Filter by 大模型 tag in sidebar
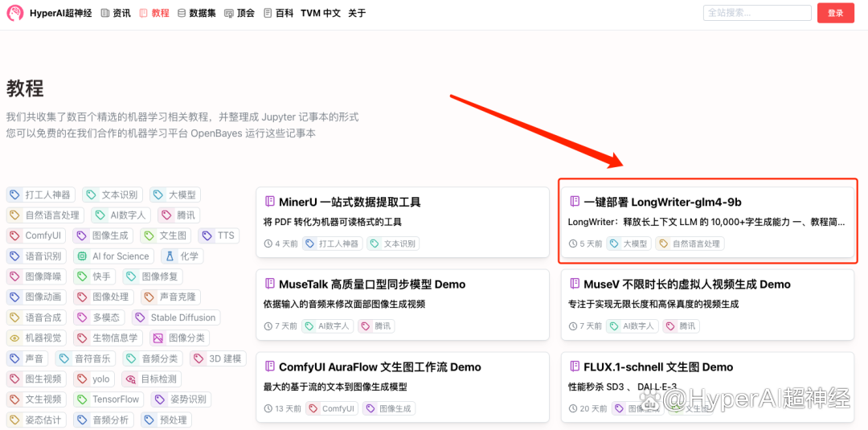Screen dimensions: 868x430 (175, 195)
